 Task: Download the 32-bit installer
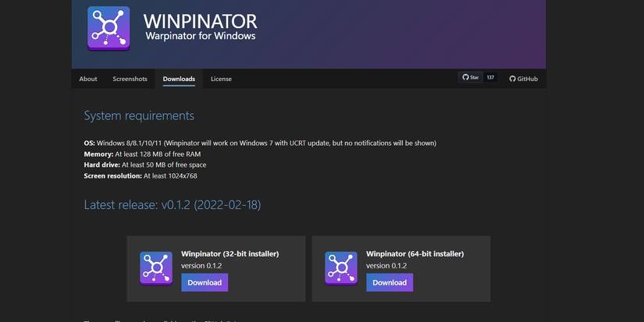[205, 282]
